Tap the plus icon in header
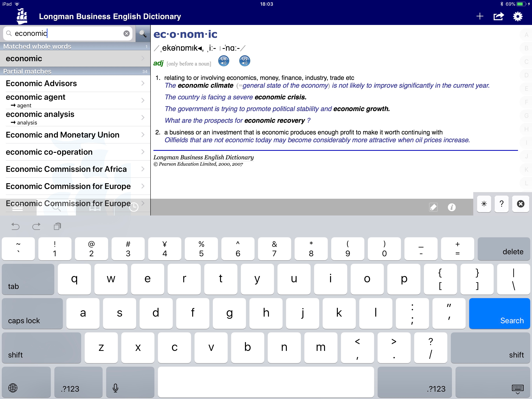 pyautogui.click(x=480, y=16)
